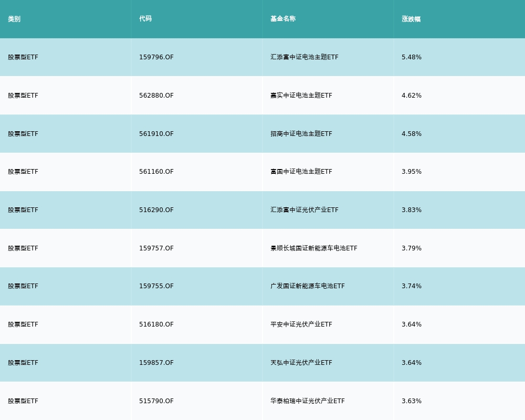The height and width of the screenshot is (420, 525).
Task: Click the 3.64% value in 159857.OF row
Action: pyautogui.click(x=412, y=363)
